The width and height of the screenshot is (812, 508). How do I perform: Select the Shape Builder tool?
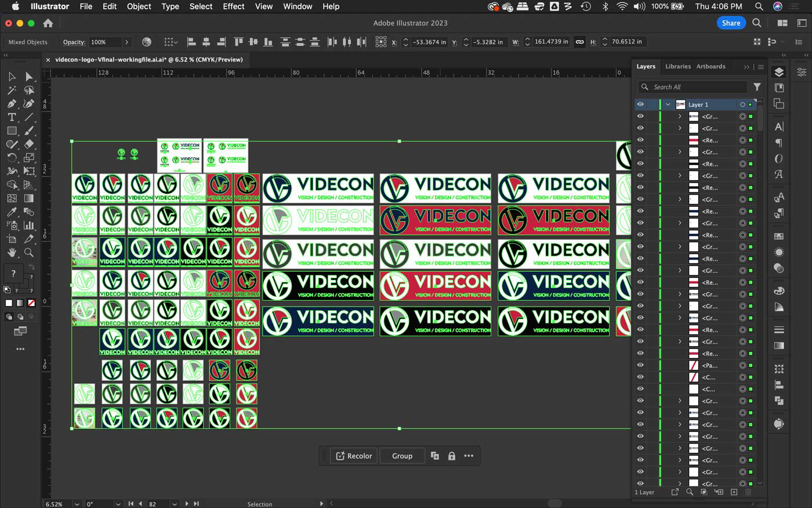12,185
